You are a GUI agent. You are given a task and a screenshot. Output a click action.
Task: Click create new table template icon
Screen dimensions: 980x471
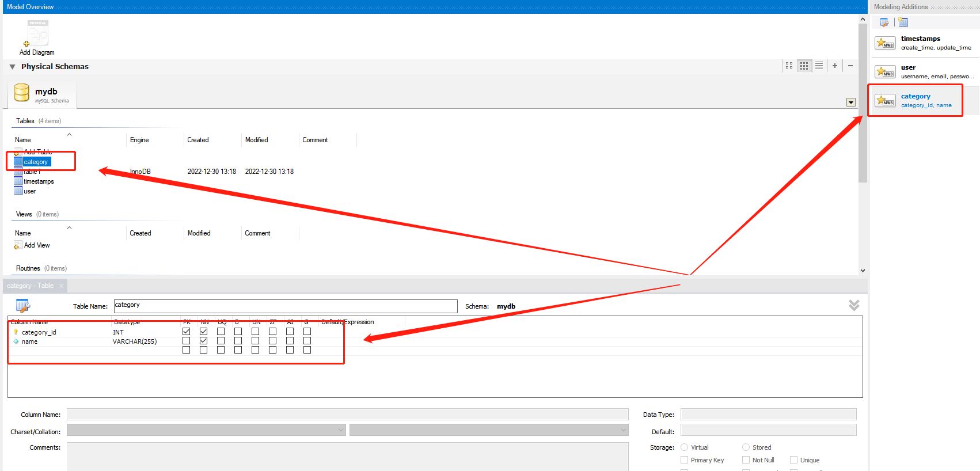pyautogui.click(x=903, y=22)
